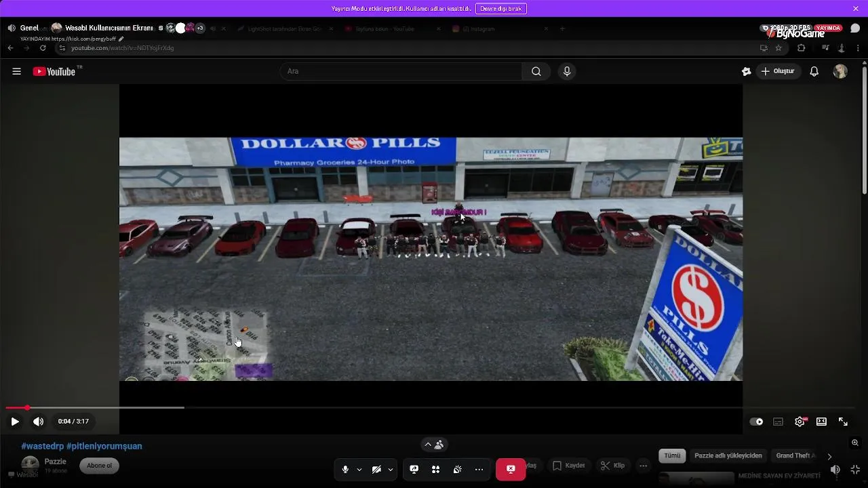Image resolution: width=868 pixels, height=488 pixels.
Task: Mute Discord microphone
Action: [345, 469]
